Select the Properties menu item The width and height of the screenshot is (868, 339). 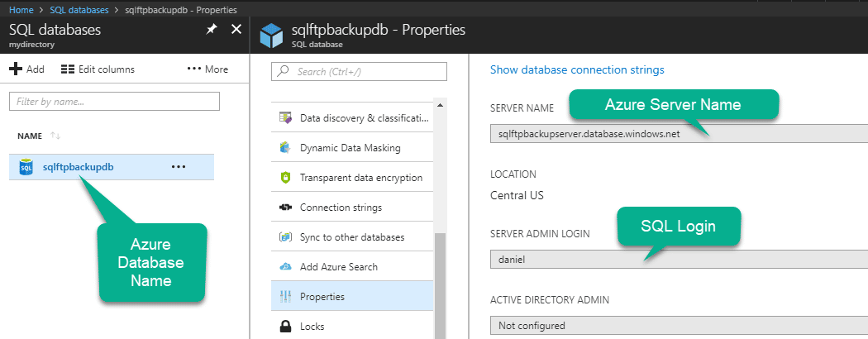tap(352, 296)
